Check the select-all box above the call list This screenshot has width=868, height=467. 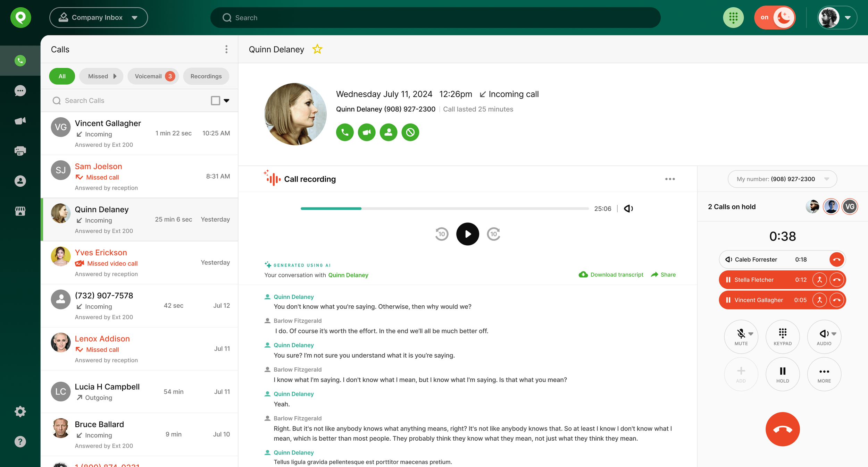pos(215,100)
